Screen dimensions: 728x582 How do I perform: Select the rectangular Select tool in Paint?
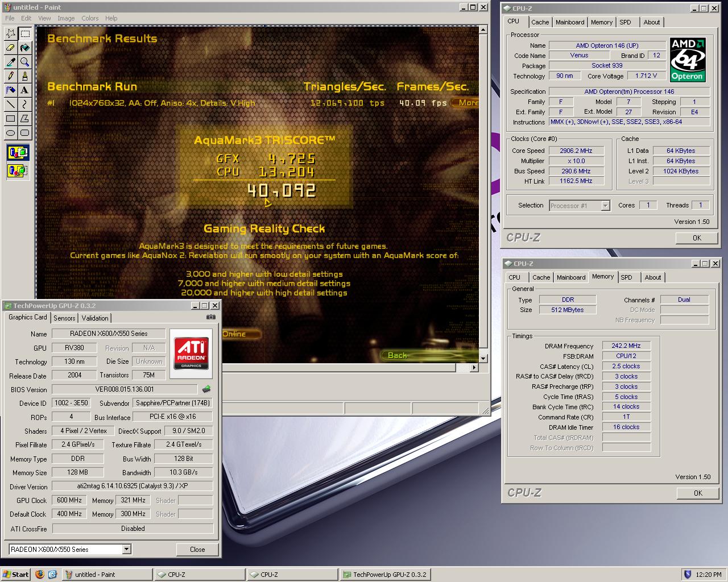25,34
